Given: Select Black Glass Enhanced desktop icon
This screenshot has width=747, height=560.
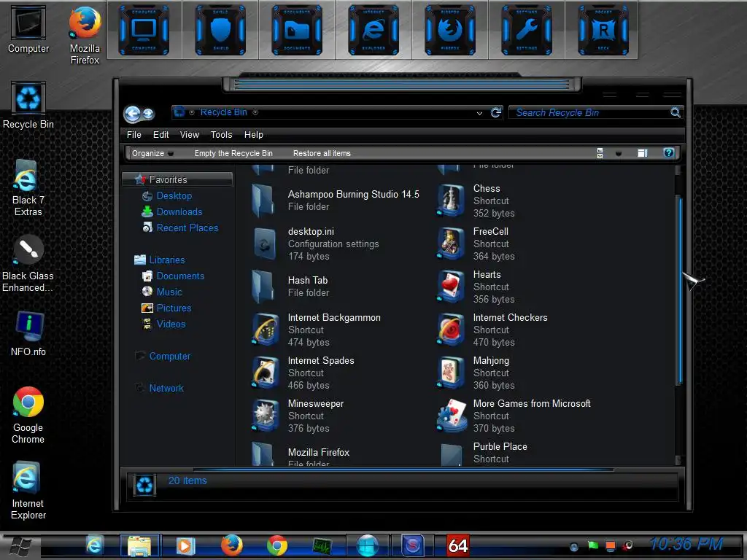Looking at the screenshot, I should point(28,263).
